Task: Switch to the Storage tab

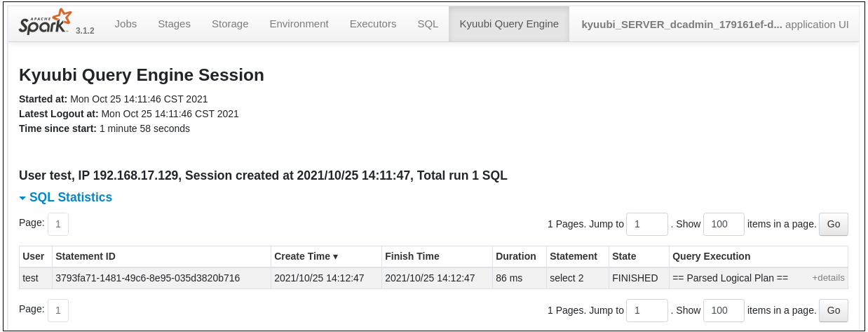Action: tap(230, 24)
